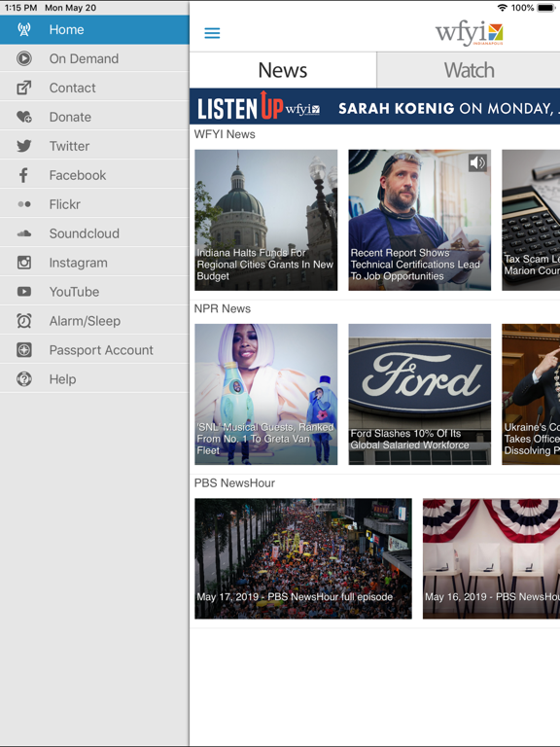
Task: Open Listen Up Sarah Koenig banner
Action: [x=374, y=107]
